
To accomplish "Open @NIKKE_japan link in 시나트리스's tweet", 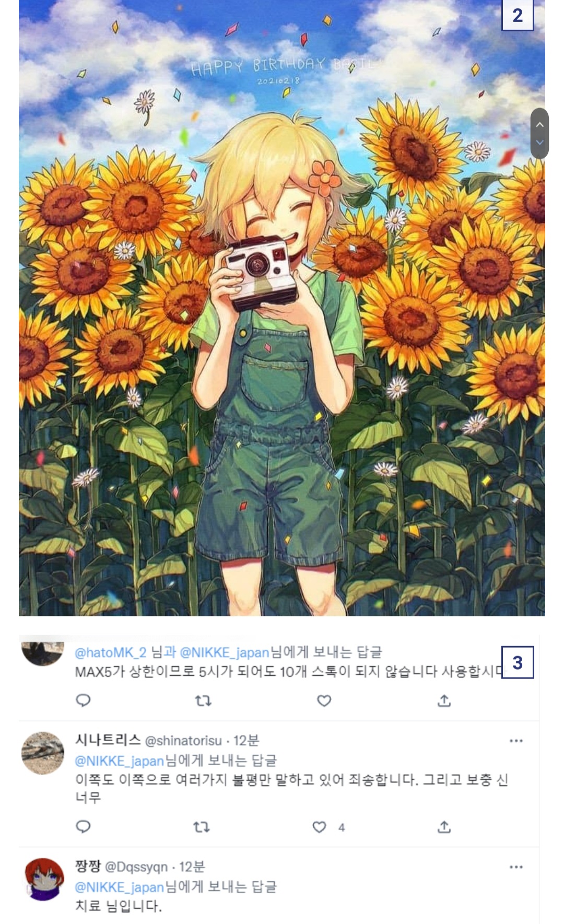I will (119, 761).
